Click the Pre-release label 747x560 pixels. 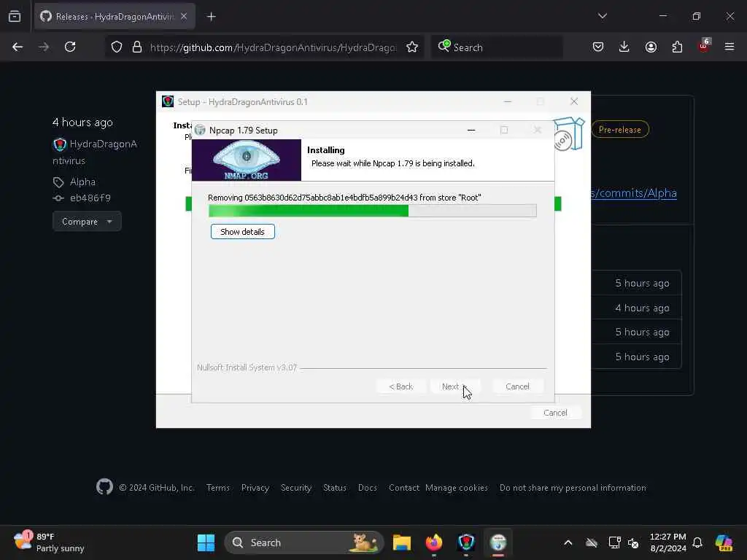[620, 130]
